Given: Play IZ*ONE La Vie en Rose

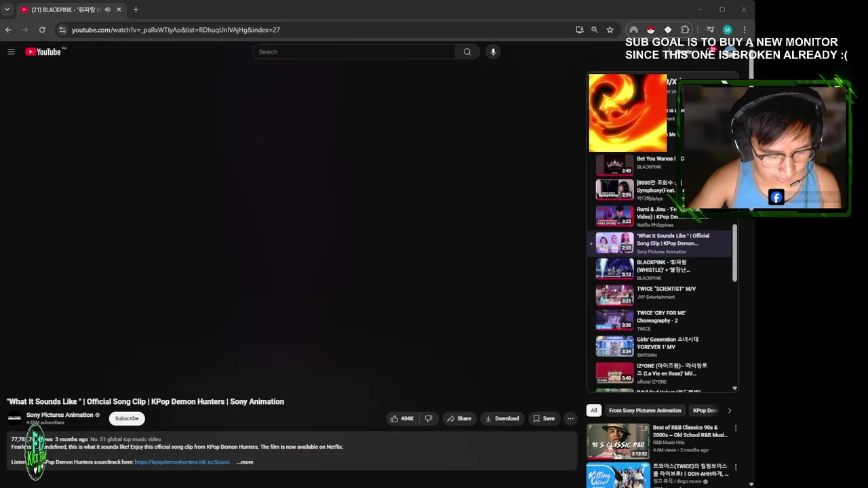Looking at the screenshot, I should (x=659, y=373).
